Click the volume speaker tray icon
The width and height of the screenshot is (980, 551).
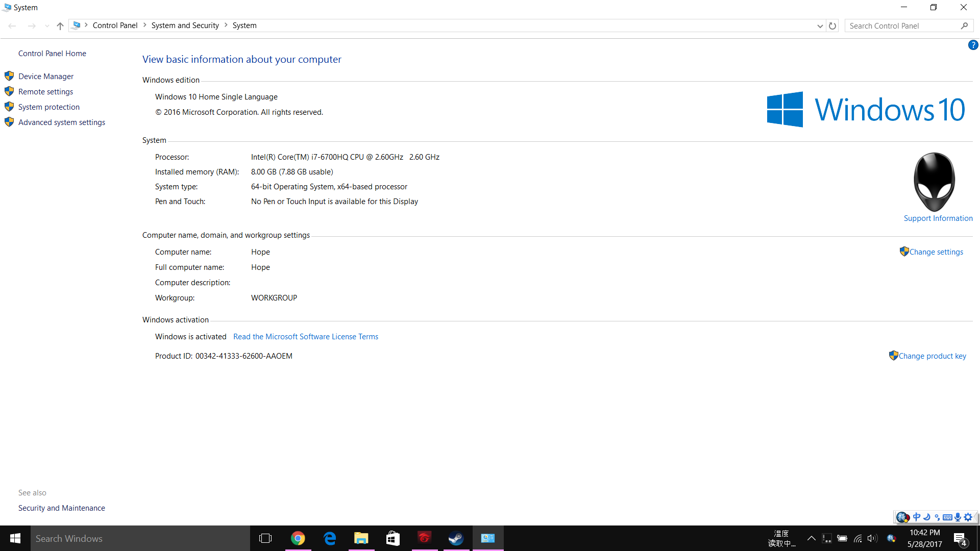tap(872, 538)
